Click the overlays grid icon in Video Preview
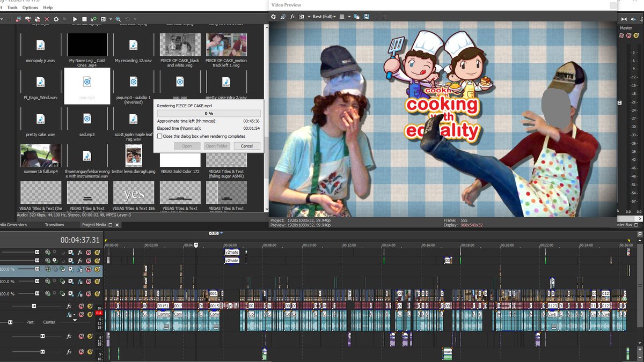The image size is (644, 362). tap(342, 17)
